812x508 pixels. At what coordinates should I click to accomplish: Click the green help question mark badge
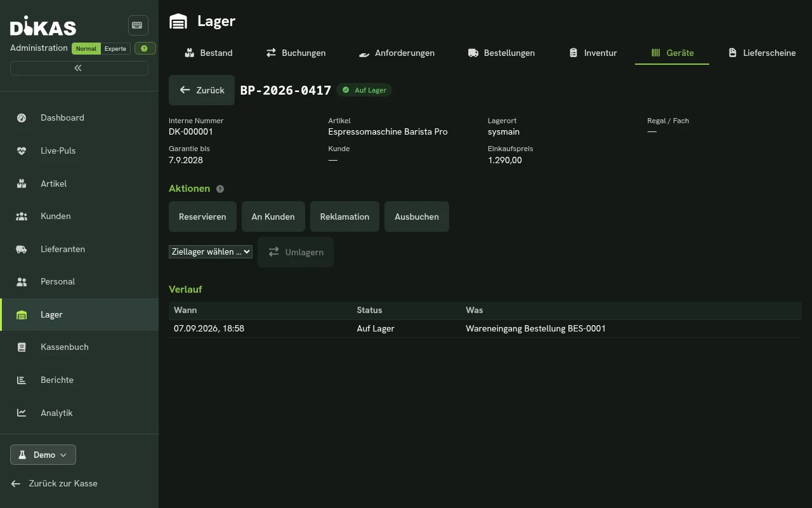coord(145,48)
